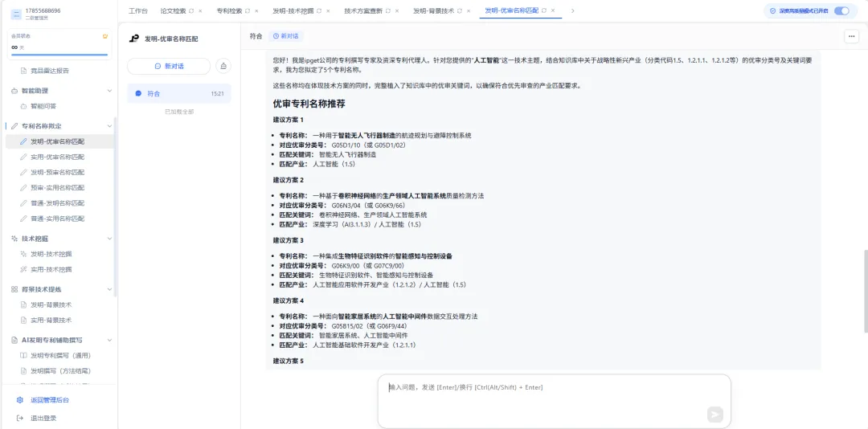Click the 建议方案 3 text
Screen dimensions: 868x429
pos(288,240)
